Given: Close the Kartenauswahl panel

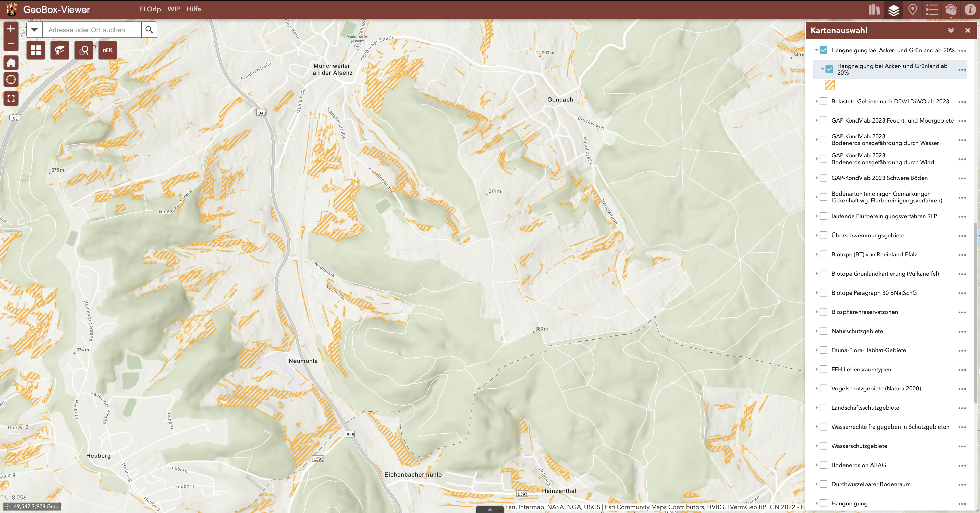Looking at the screenshot, I should (967, 30).
